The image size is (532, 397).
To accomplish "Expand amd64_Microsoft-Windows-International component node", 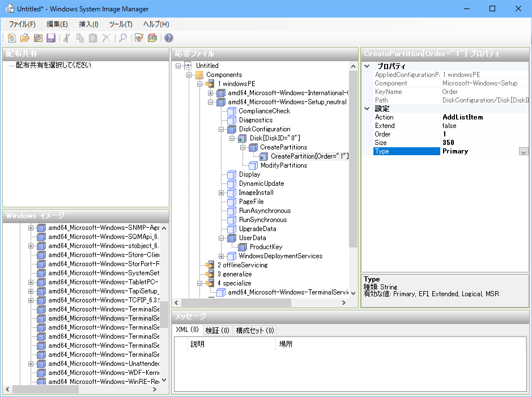I will click(210, 93).
